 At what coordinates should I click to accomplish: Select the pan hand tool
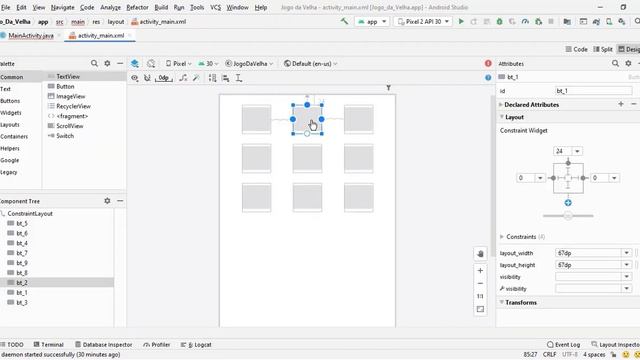480,254
